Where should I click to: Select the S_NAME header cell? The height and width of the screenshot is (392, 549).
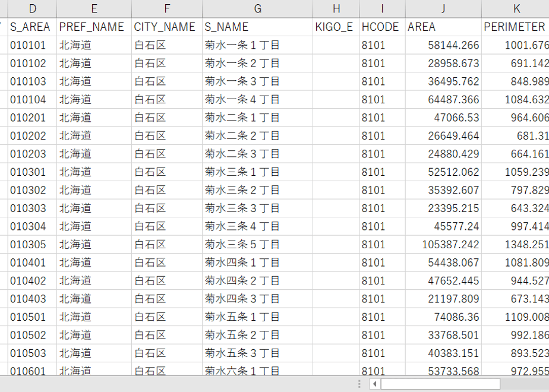click(x=257, y=27)
